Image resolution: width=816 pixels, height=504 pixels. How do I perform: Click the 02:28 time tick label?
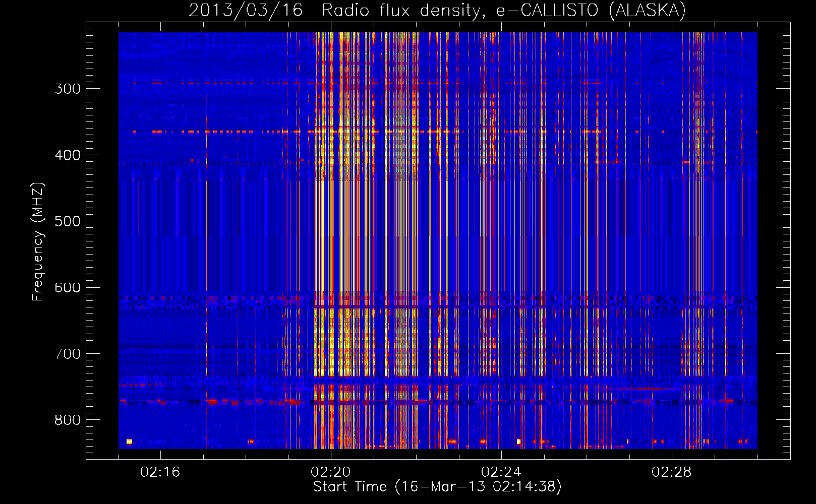coord(672,472)
